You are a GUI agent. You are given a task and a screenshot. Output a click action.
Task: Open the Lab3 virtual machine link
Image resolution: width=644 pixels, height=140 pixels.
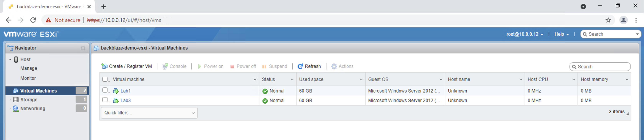tap(125, 100)
